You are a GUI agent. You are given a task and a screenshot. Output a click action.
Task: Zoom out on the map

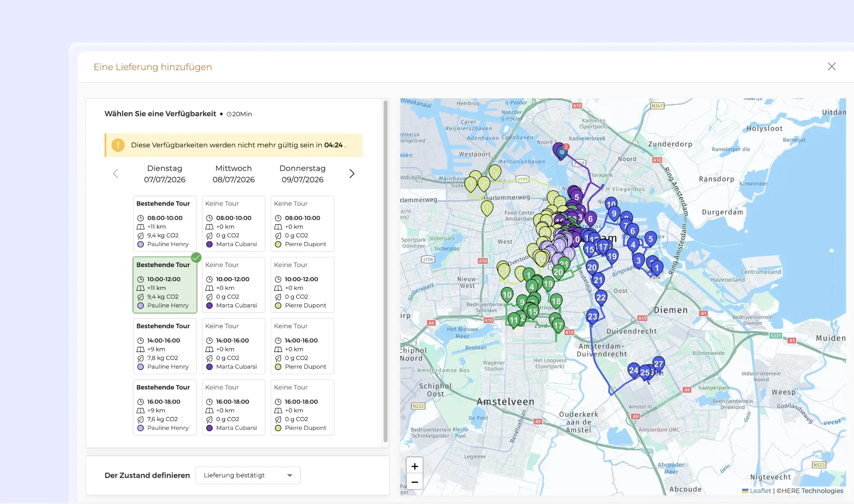415,482
